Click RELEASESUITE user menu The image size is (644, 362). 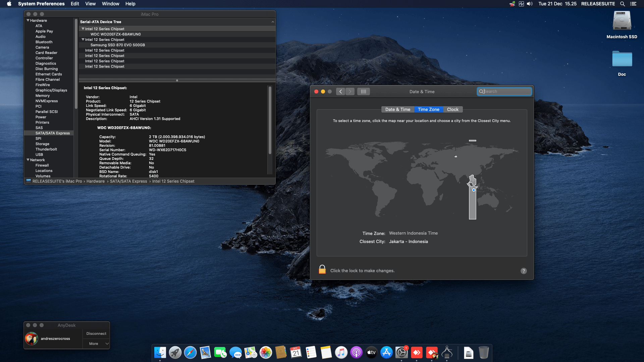pos(598,4)
